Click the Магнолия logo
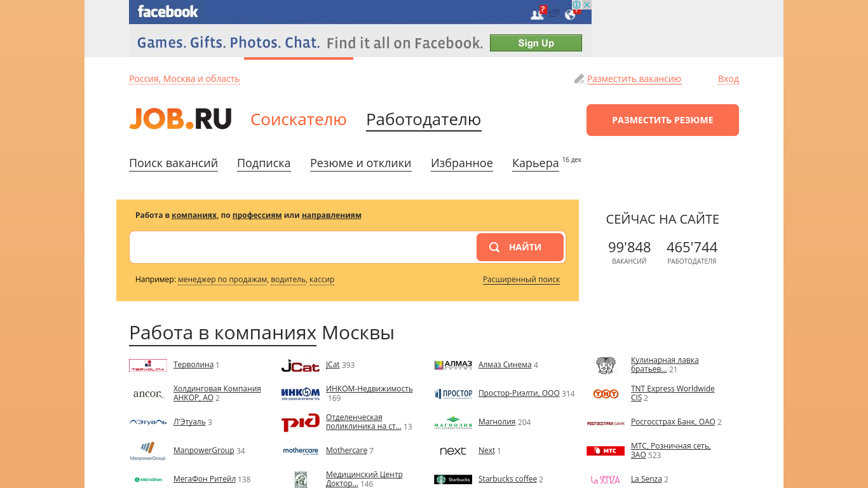This screenshot has height=488, width=868. point(452,423)
